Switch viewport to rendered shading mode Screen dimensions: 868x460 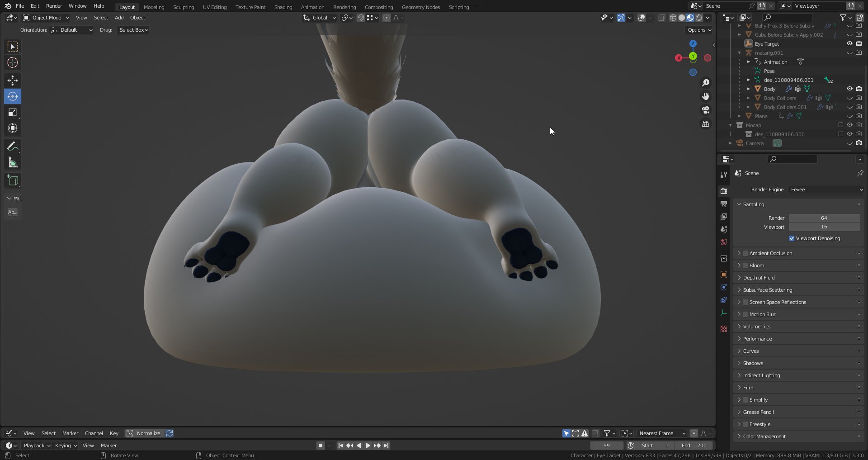[x=699, y=18]
